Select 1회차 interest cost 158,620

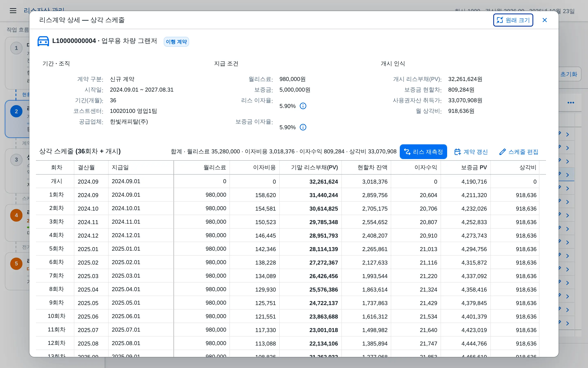(x=265, y=195)
